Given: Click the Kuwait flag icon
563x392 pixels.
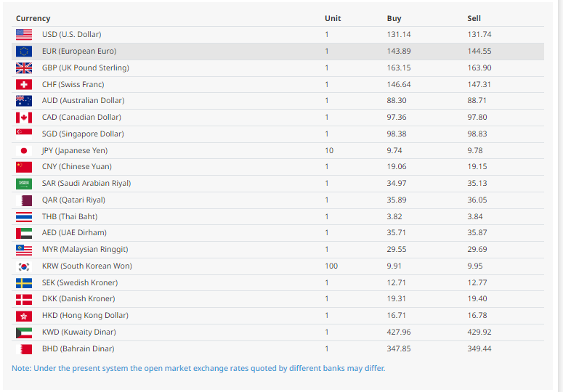Looking at the screenshot, I should (x=24, y=332).
